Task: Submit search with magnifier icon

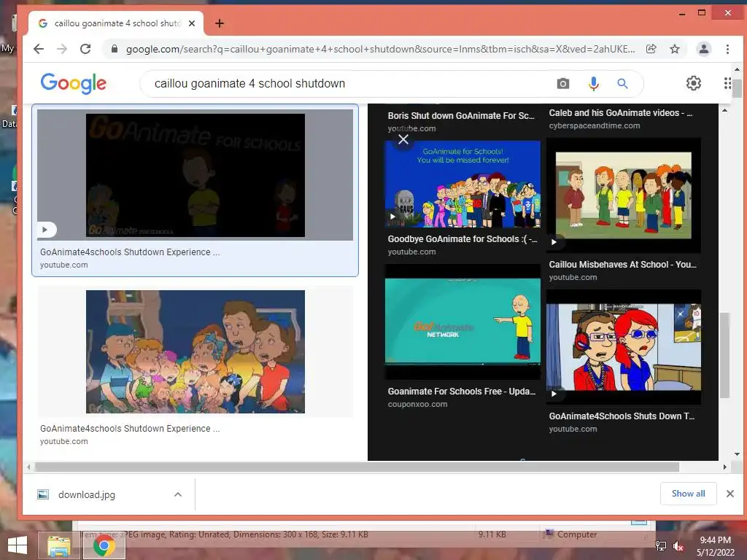Action: (622, 84)
